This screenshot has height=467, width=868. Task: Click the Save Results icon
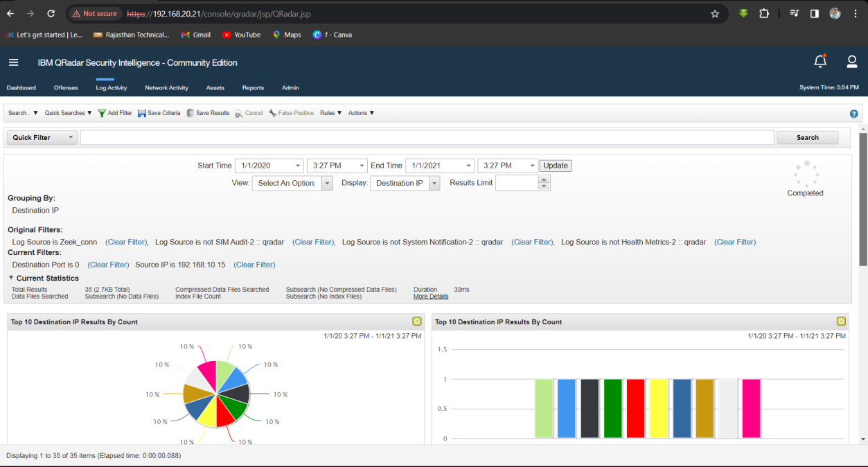coord(191,113)
